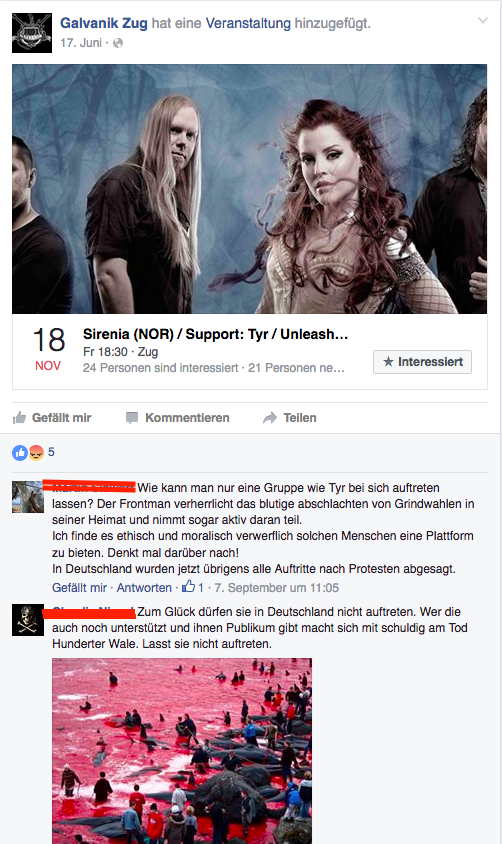Open the skull-and-crossbones commenter avatar
The width and height of the screenshot is (502, 844).
point(28,620)
